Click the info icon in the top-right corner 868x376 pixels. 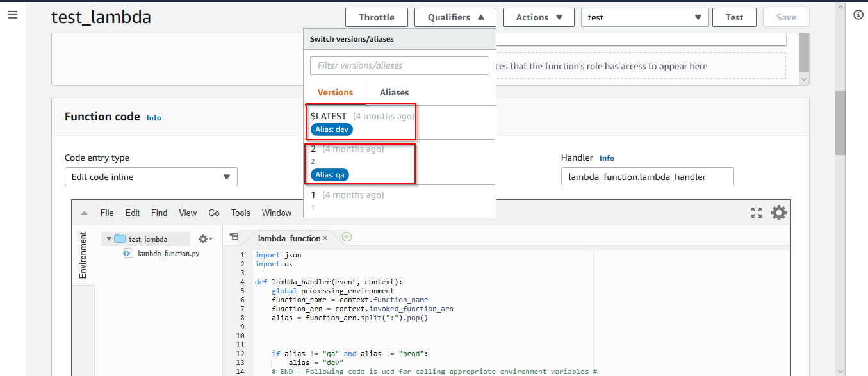coord(858,15)
